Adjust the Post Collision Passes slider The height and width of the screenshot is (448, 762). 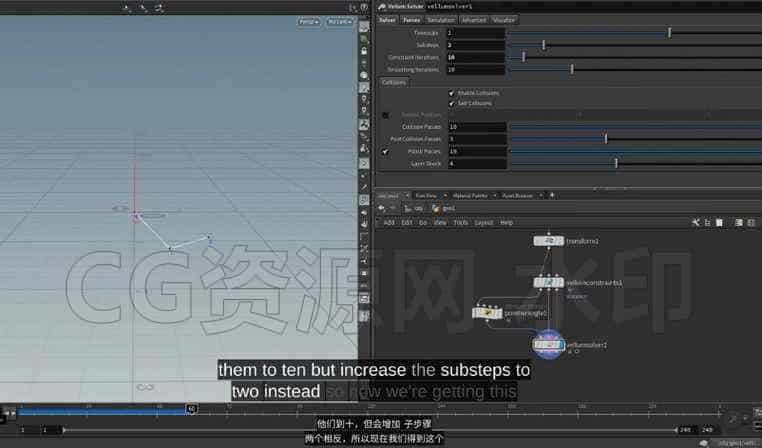[606, 139]
